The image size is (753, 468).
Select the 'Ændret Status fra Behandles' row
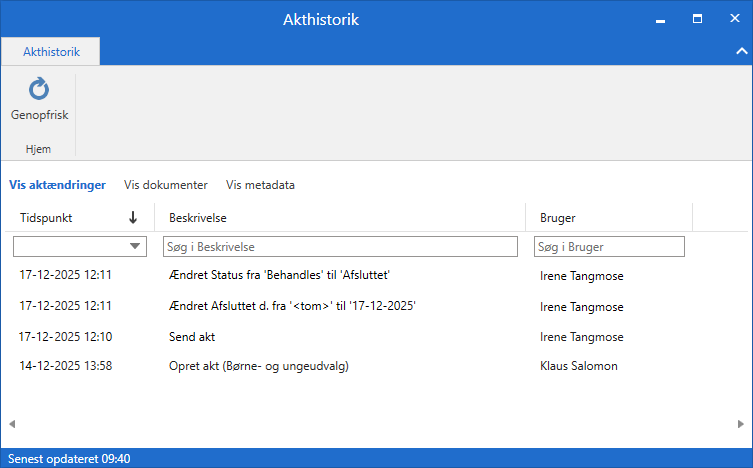point(279,275)
